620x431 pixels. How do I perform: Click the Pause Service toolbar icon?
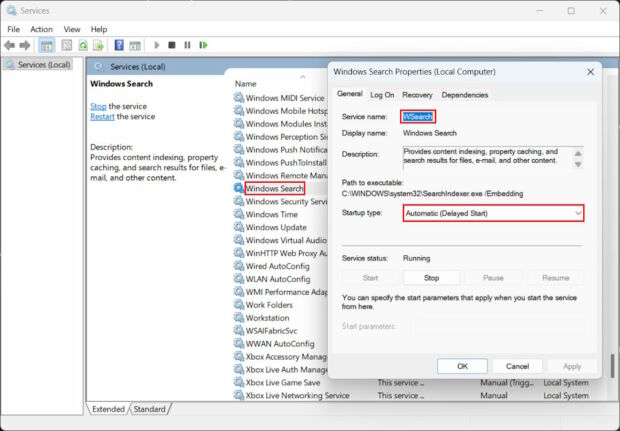click(187, 45)
